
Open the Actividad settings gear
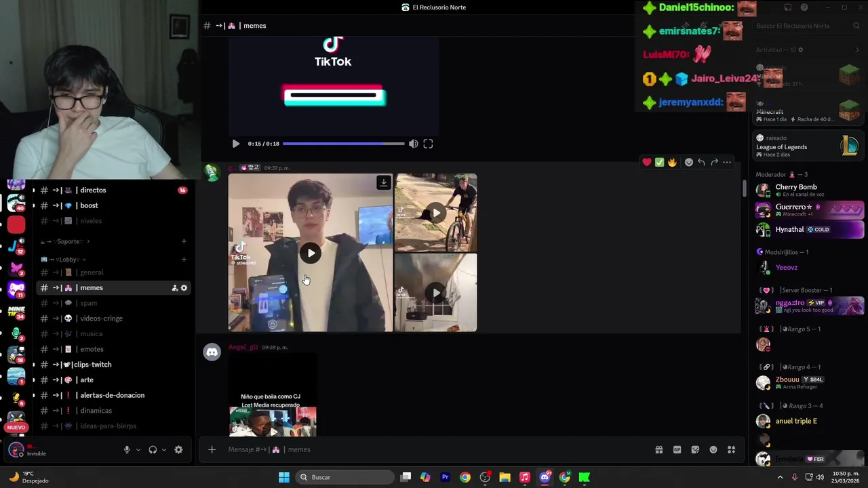tap(800, 49)
